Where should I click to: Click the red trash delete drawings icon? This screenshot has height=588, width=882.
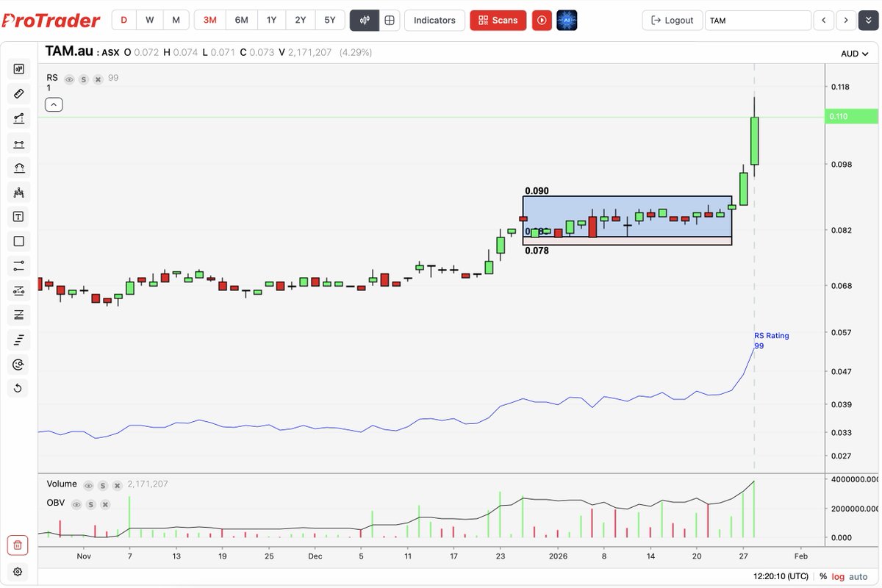(18, 545)
